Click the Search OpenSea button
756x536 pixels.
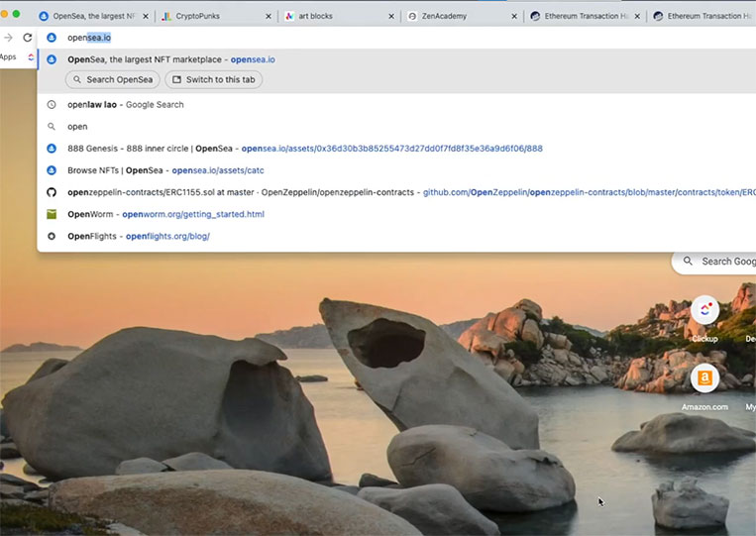(x=112, y=79)
